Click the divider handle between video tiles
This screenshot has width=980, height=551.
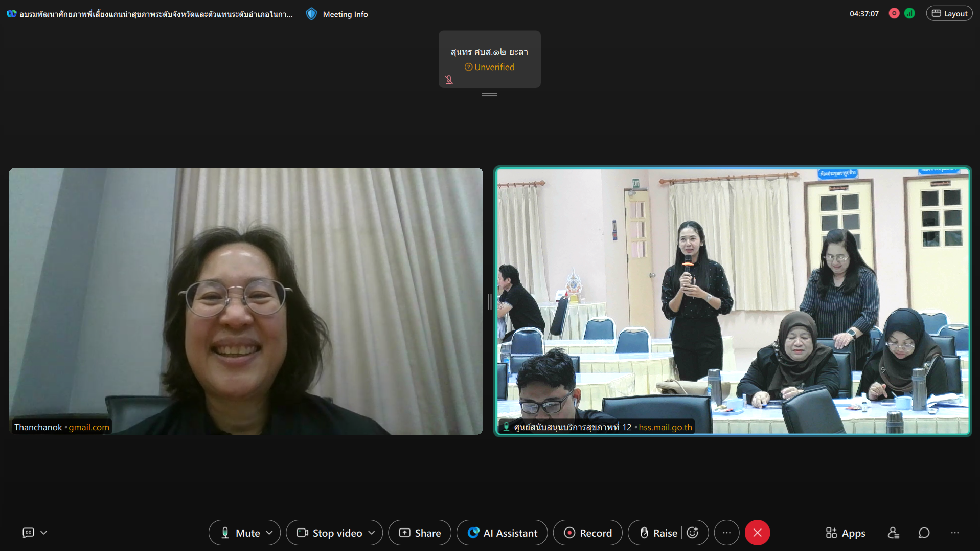489,302
